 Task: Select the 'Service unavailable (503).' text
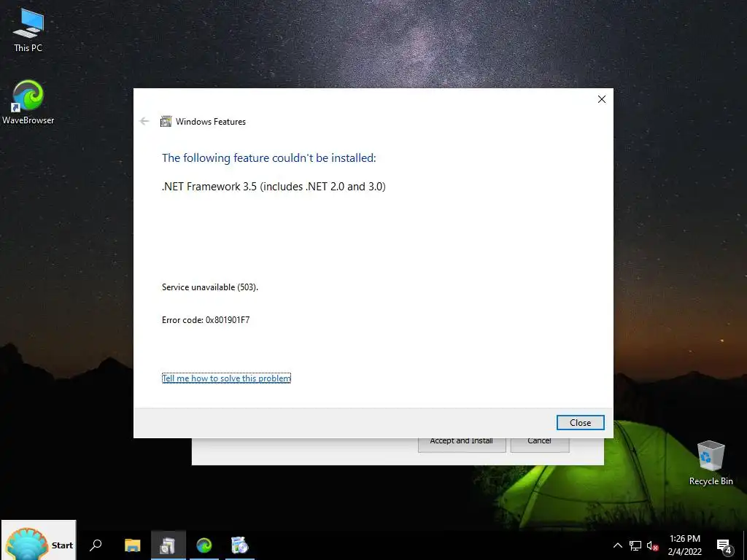coord(210,287)
